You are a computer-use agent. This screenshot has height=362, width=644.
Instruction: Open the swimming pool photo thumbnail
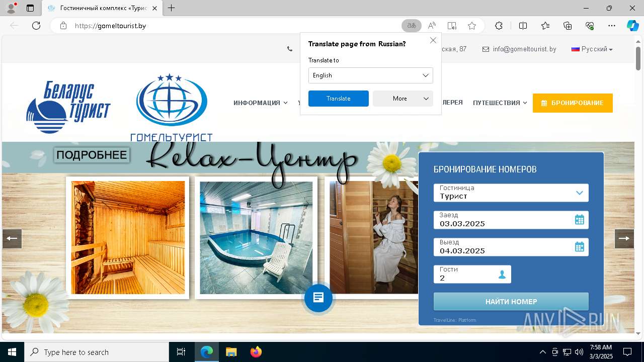(x=256, y=237)
